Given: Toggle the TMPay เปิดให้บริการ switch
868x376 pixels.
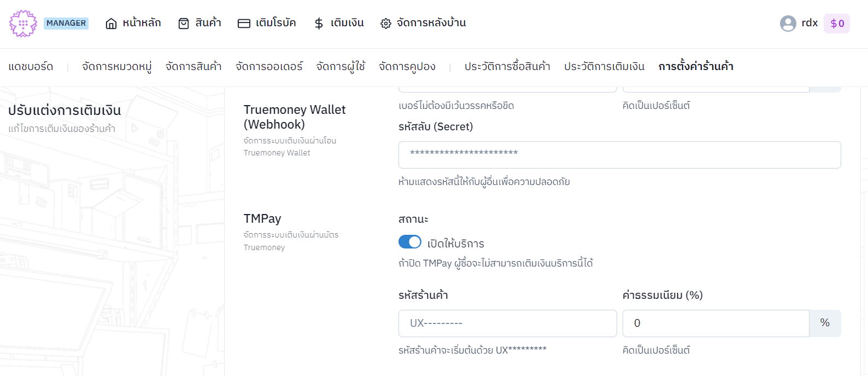Looking at the screenshot, I should 410,242.
